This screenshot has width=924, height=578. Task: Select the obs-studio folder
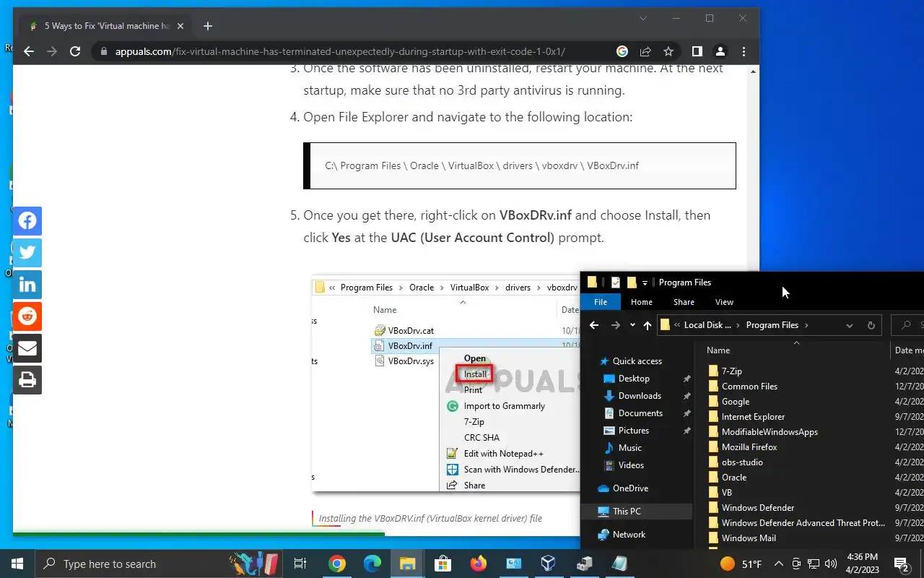click(742, 462)
